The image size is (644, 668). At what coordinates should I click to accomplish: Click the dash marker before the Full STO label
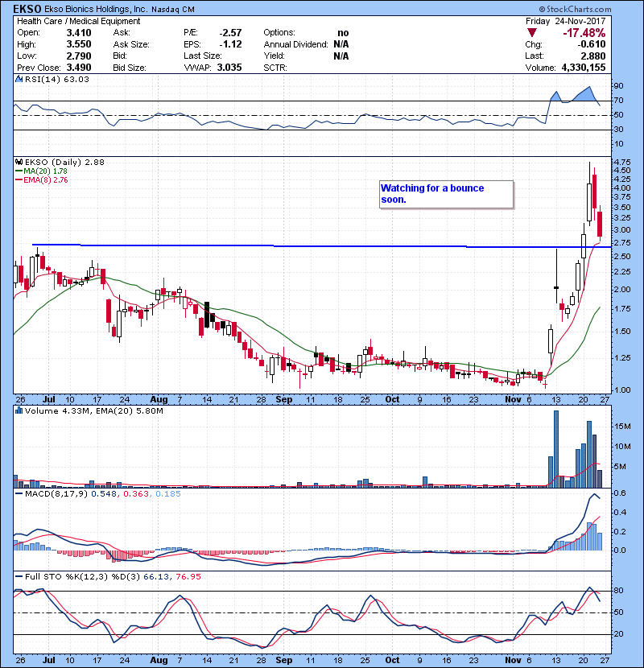[19, 576]
